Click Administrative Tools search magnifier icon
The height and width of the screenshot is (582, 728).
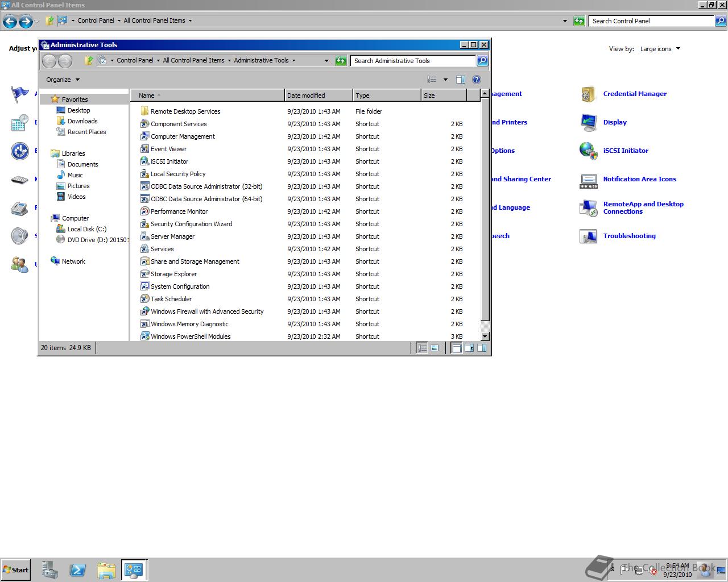coord(482,61)
